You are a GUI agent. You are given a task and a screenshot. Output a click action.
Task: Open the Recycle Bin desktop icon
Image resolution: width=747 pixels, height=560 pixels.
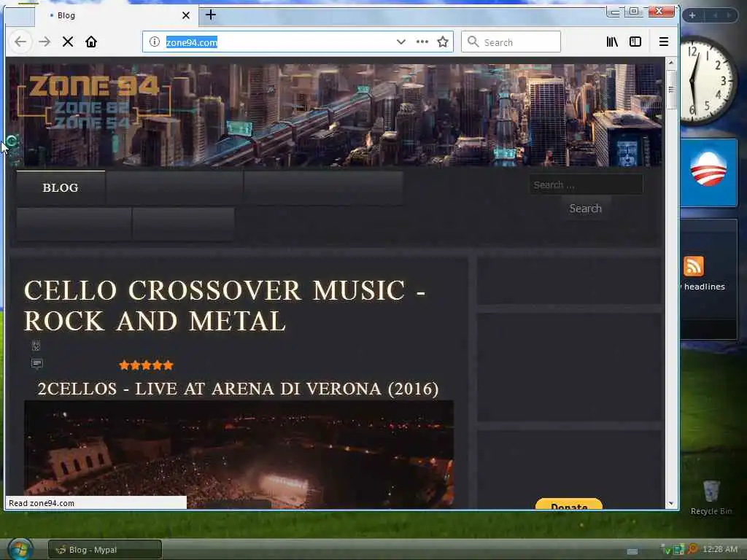click(711, 497)
